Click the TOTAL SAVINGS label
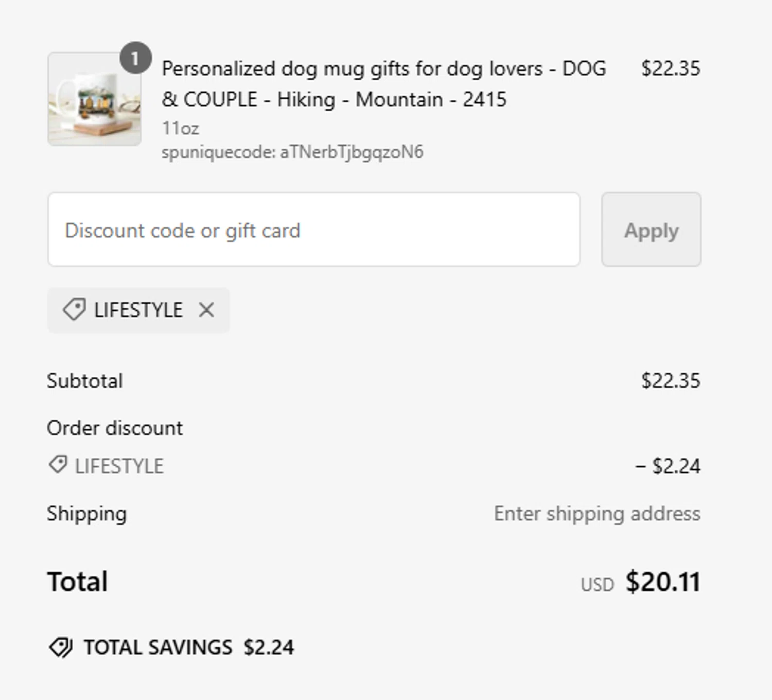Image resolution: width=772 pixels, height=700 pixels. [158, 647]
